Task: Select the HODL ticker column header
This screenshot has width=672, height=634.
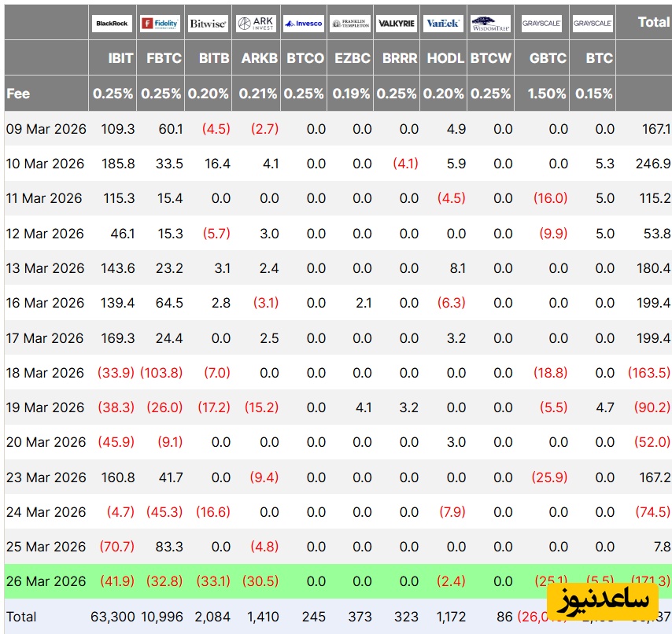Action: click(445, 58)
